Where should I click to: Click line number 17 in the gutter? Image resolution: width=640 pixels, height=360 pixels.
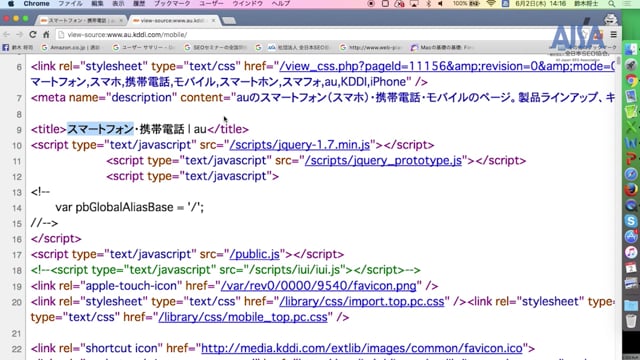[16, 255]
